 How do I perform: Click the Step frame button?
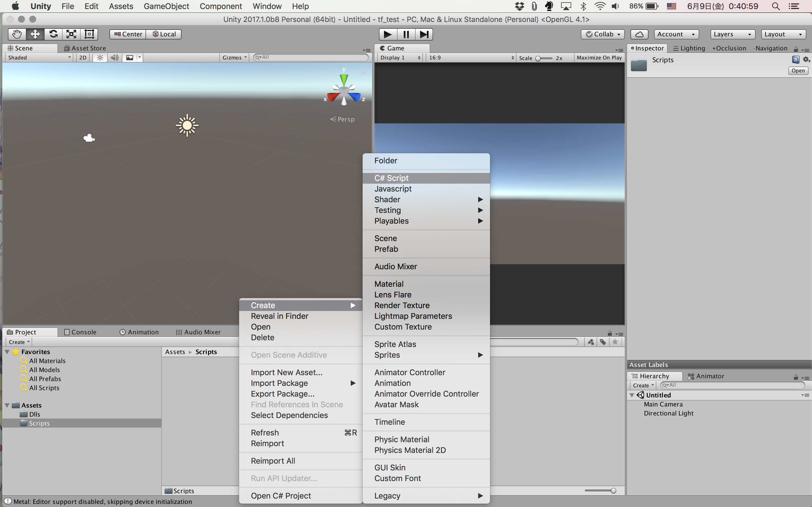424,34
